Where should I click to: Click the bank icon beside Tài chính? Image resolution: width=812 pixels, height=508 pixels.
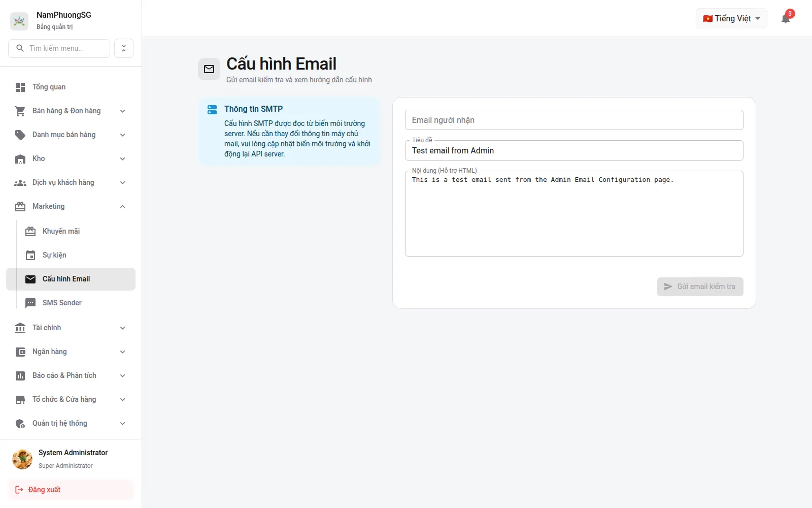click(x=20, y=328)
